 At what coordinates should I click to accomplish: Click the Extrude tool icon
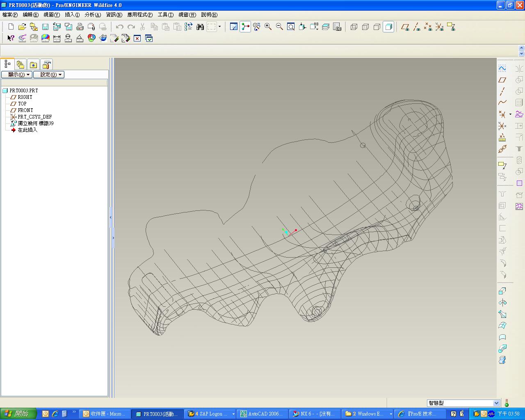pos(502,291)
